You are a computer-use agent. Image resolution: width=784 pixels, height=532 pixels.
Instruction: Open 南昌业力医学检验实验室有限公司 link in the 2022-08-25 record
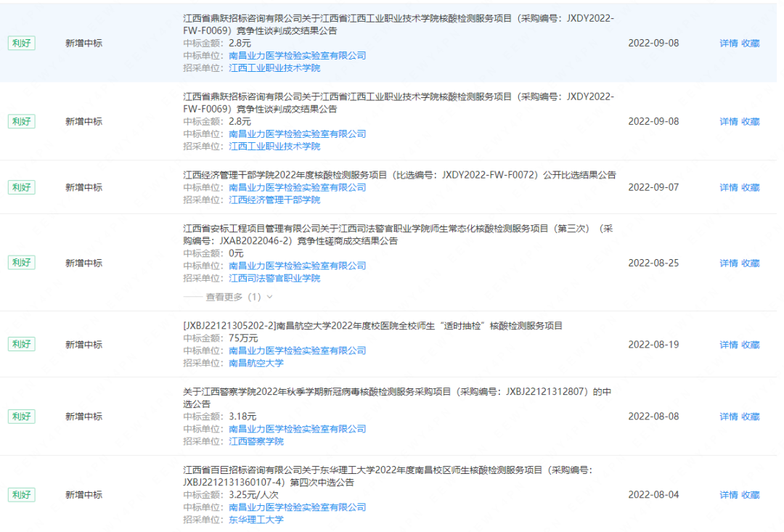click(298, 266)
